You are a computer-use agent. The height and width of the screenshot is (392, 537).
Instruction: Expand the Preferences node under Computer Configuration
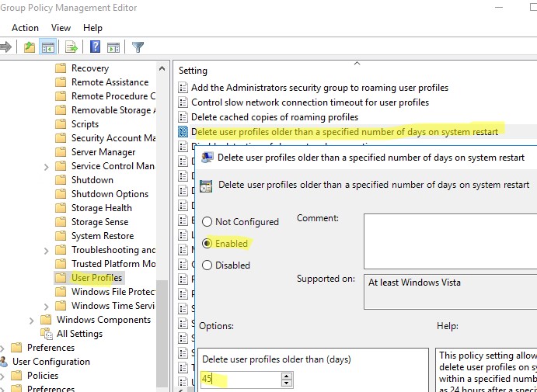(2, 349)
